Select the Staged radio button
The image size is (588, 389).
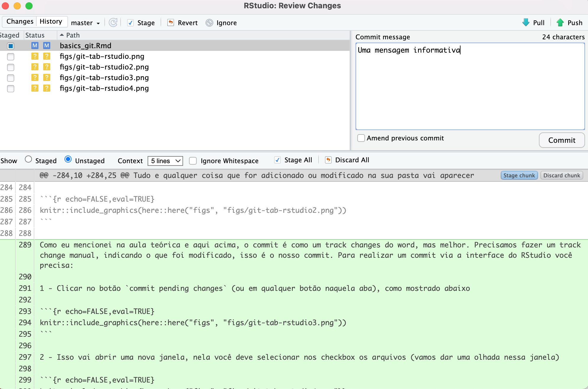coord(28,159)
